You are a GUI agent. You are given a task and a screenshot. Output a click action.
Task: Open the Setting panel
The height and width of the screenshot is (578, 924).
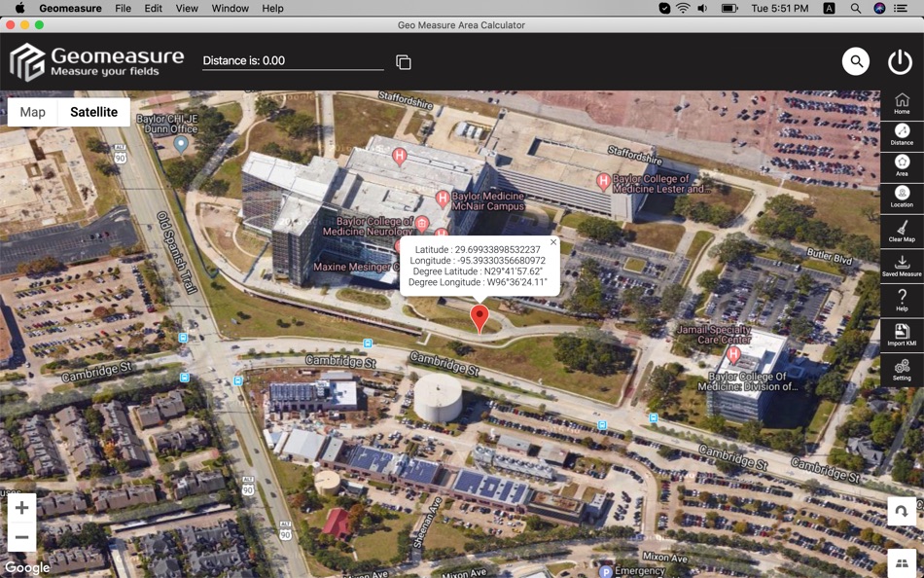[902, 370]
